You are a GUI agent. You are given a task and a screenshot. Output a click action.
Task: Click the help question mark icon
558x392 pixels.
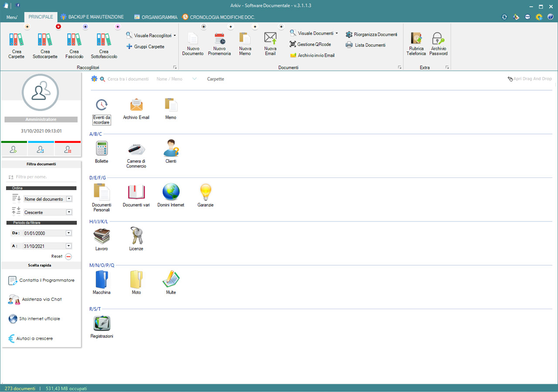(550, 17)
